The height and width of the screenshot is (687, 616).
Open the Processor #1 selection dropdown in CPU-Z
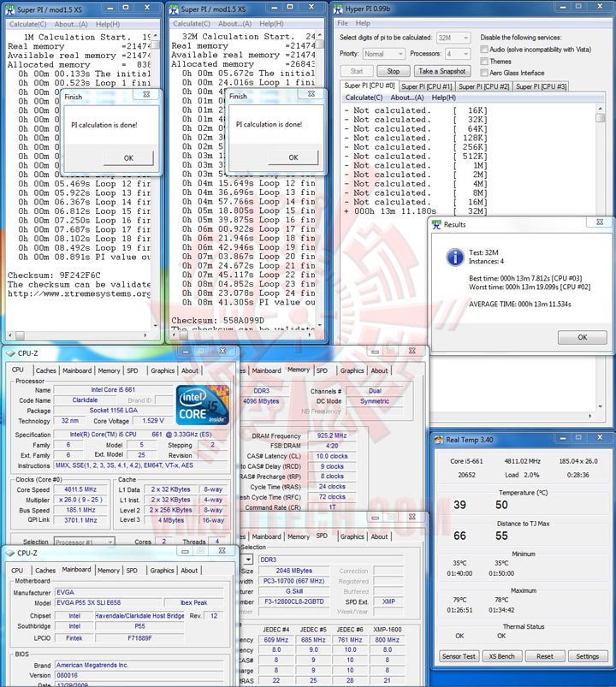coord(84,542)
